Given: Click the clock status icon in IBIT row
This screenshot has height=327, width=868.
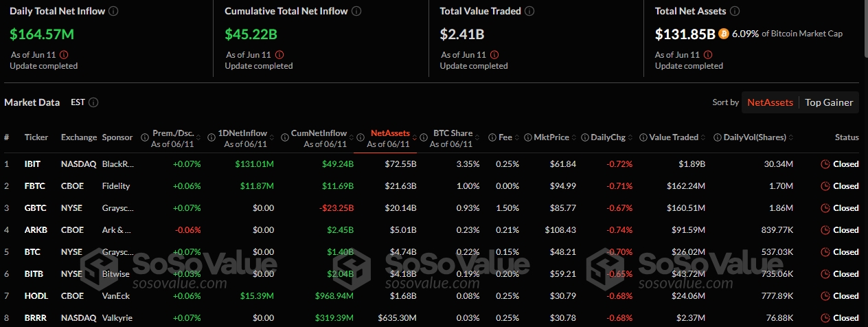Looking at the screenshot, I should [x=825, y=164].
